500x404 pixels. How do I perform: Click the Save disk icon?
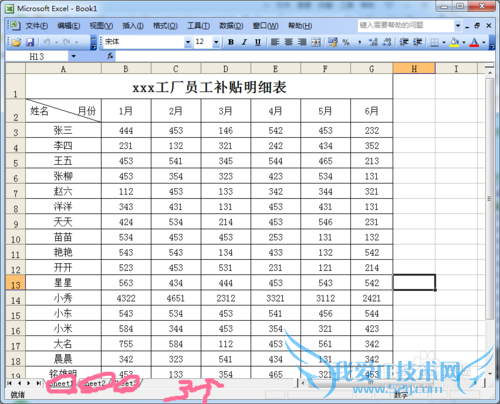point(30,42)
